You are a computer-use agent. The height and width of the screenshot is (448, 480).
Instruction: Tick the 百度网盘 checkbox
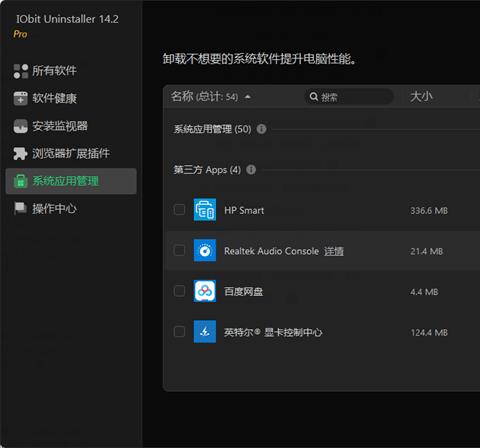click(x=180, y=291)
